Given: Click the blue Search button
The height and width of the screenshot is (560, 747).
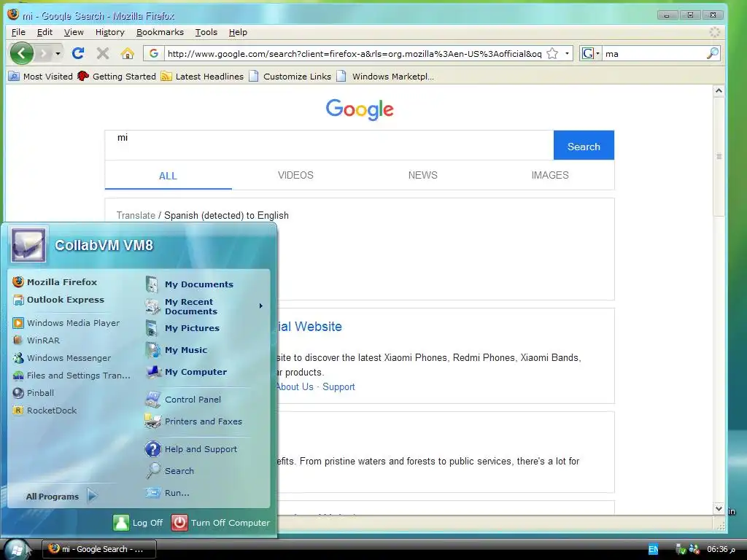Looking at the screenshot, I should (x=584, y=145).
